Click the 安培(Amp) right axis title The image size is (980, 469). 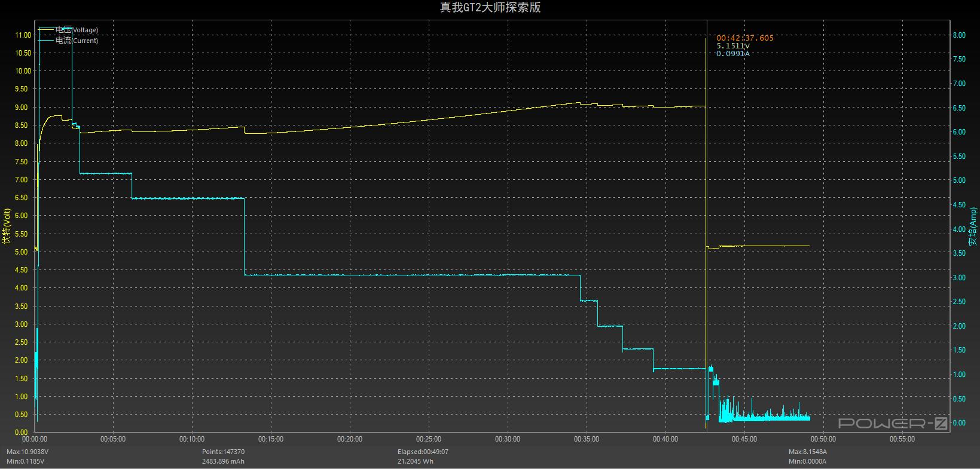coord(973,227)
